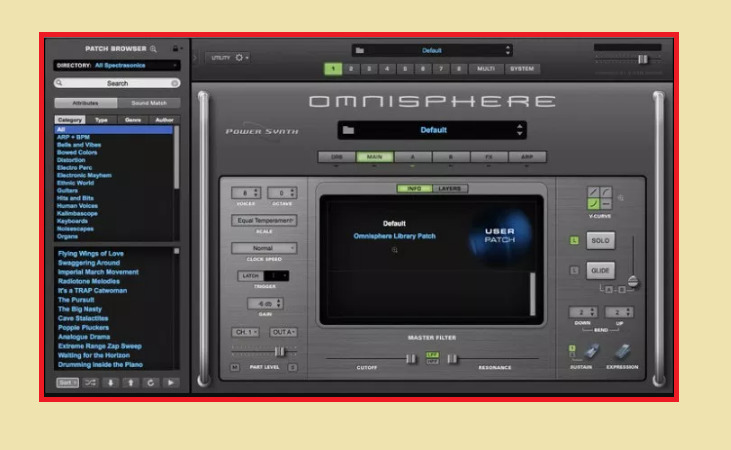The height and width of the screenshot is (450, 731).
Task: Collapse the patch browser with the arrow
Action: pos(195,58)
